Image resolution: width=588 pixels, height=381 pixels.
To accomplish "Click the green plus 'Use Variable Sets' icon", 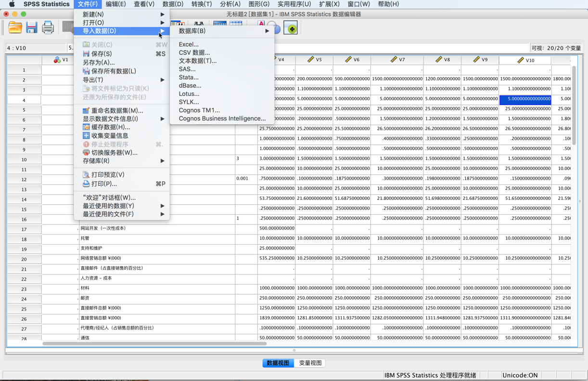I will tap(291, 28).
